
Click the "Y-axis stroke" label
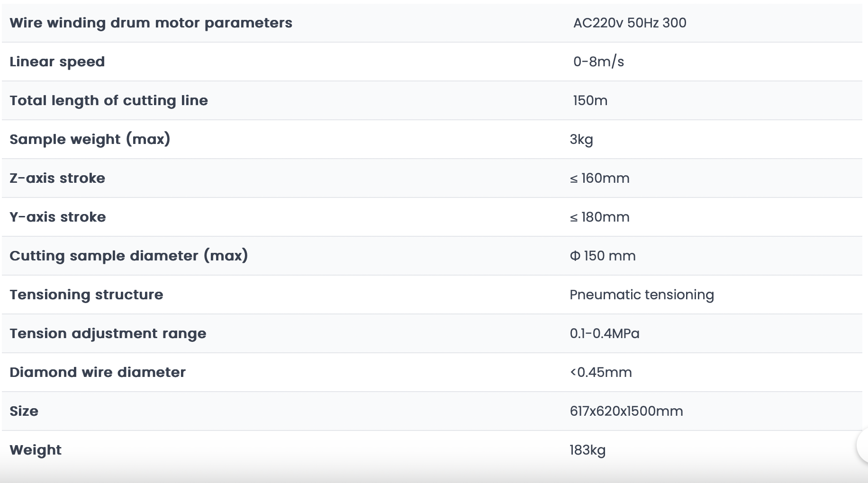58,217
